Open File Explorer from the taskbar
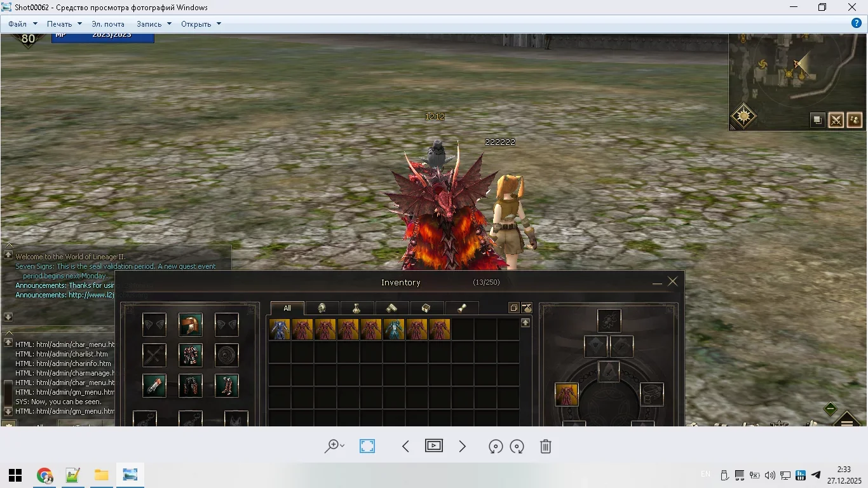Viewport: 868px width, 488px height. coord(102,475)
